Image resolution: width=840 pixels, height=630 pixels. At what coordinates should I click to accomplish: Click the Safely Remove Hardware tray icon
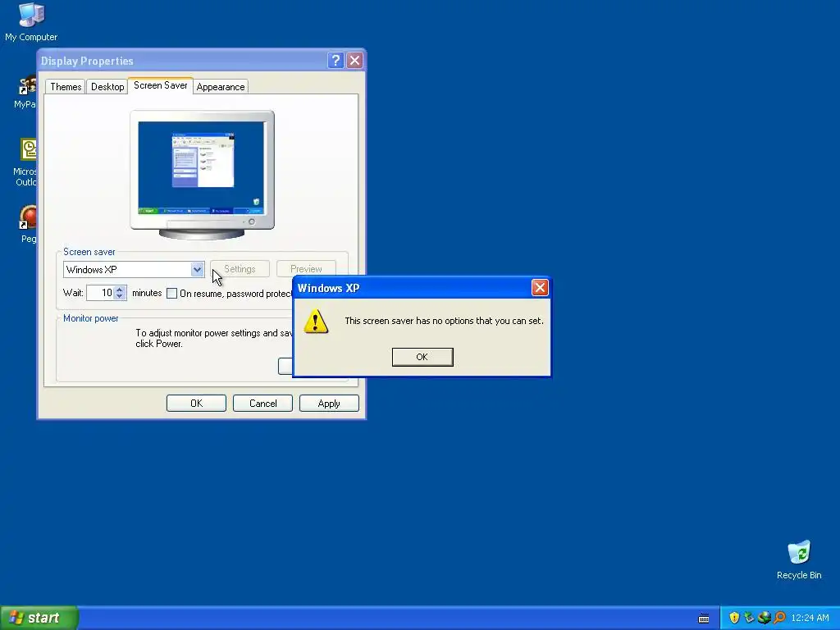(749, 618)
